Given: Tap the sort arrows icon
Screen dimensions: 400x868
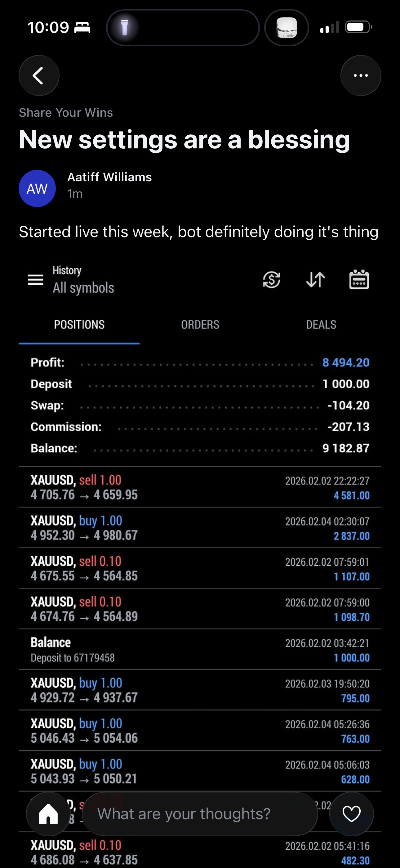Looking at the screenshot, I should point(315,280).
